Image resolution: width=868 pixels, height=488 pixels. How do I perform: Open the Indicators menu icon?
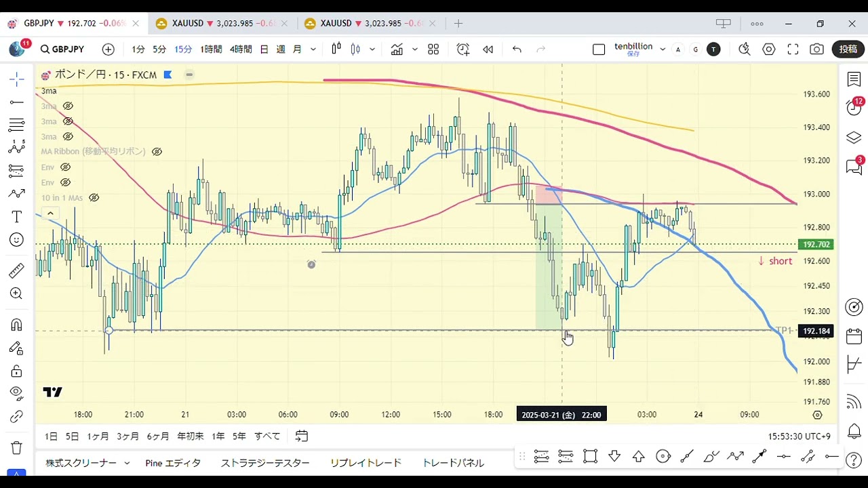397,49
